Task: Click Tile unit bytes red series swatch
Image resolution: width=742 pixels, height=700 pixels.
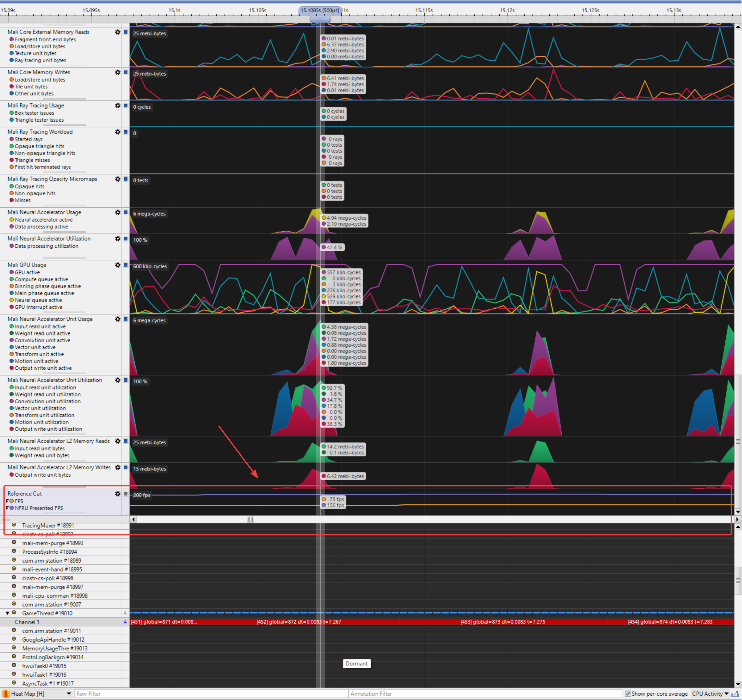Action: 12,87
